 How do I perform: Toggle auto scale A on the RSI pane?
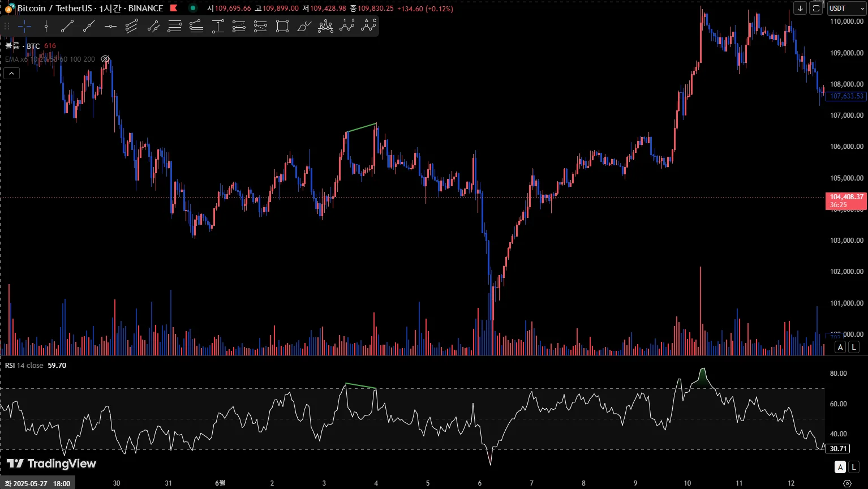840,467
